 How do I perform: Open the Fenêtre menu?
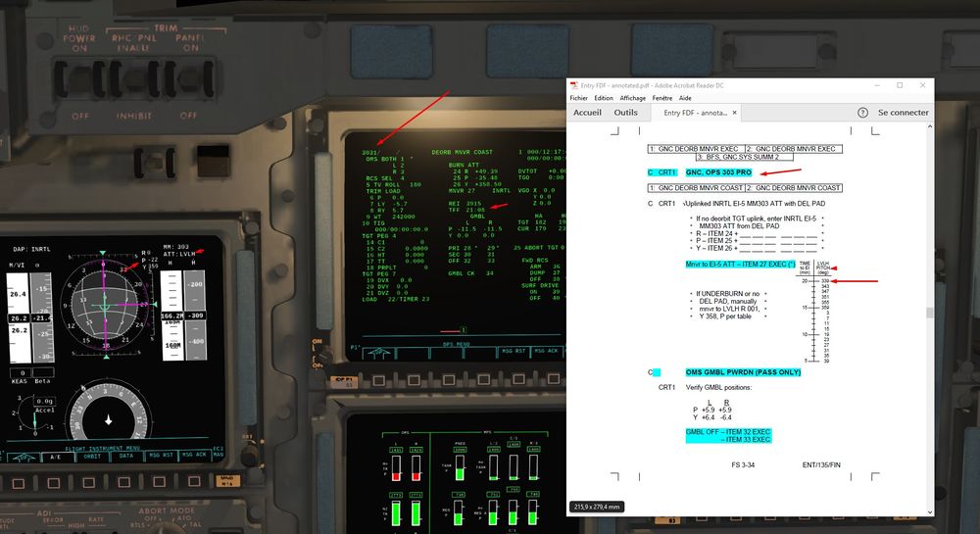pos(661,98)
